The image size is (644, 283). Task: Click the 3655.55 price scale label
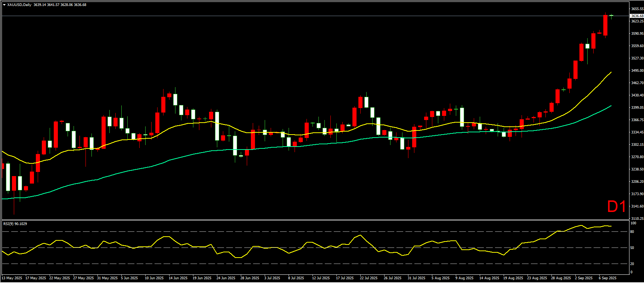pos(637,9)
